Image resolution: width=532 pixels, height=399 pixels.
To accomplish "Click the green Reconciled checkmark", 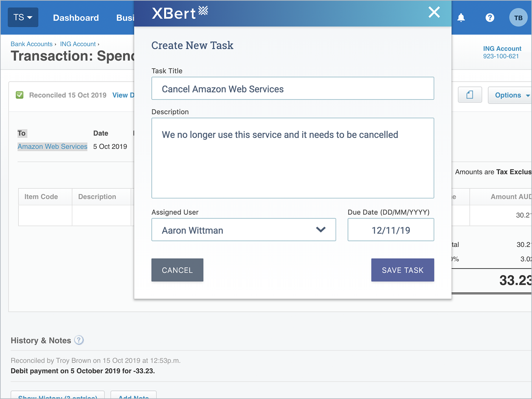I will coord(20,95).
